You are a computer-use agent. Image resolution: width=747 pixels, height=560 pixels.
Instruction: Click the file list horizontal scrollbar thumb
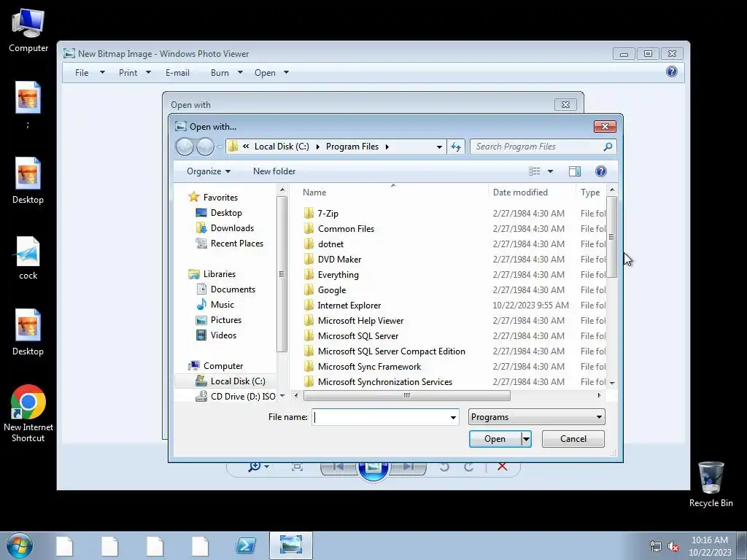pos(407,395)
